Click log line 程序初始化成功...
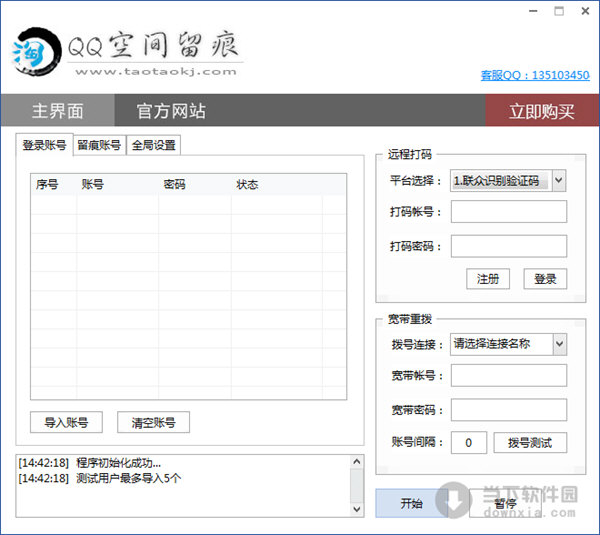The width and height of the screenshot is (600, 535). (x=90, y=463)
